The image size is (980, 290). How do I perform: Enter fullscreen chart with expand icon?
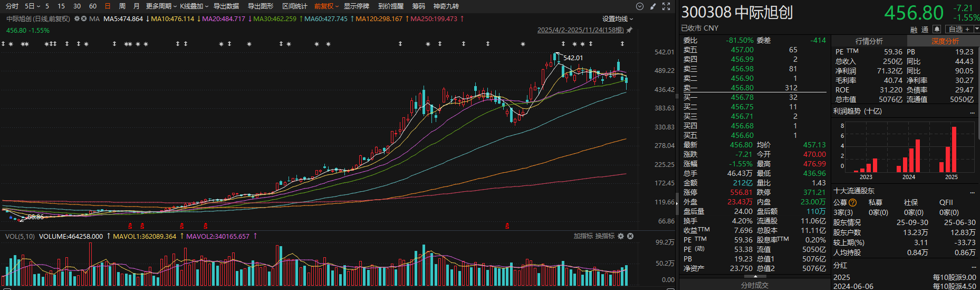666,6
